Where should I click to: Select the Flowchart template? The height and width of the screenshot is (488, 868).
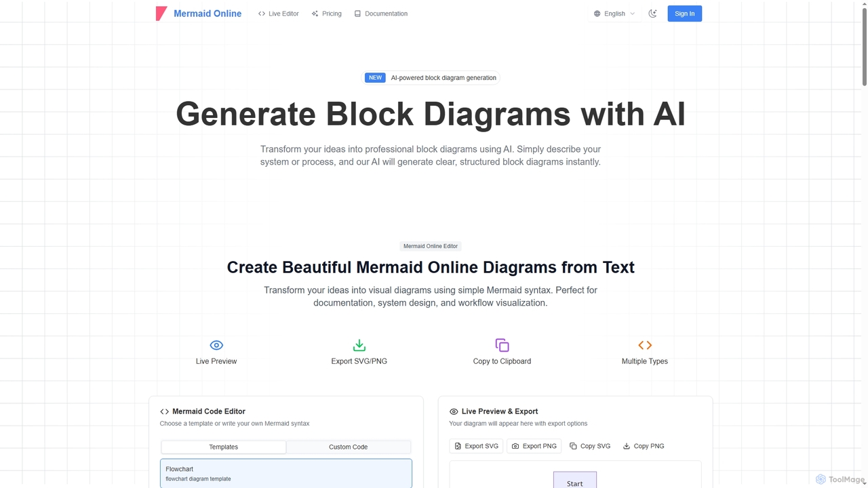click(x=286, y=473)
